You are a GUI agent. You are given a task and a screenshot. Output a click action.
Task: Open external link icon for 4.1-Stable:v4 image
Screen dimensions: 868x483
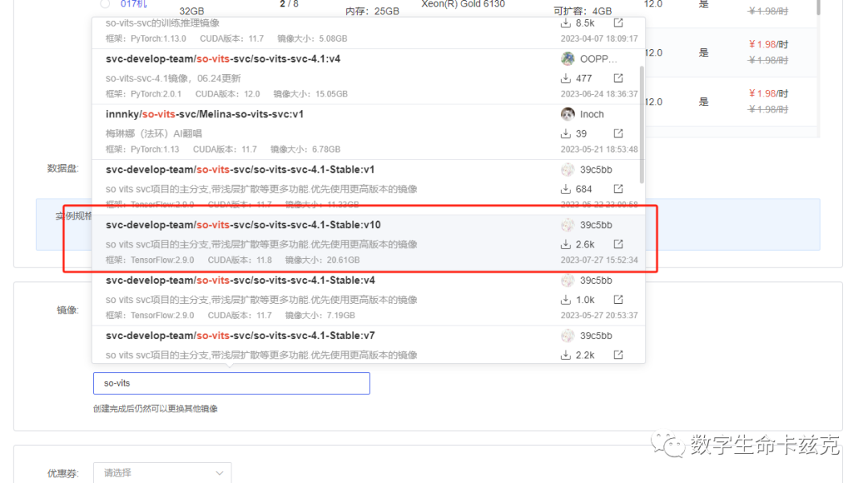pos(618,299)
